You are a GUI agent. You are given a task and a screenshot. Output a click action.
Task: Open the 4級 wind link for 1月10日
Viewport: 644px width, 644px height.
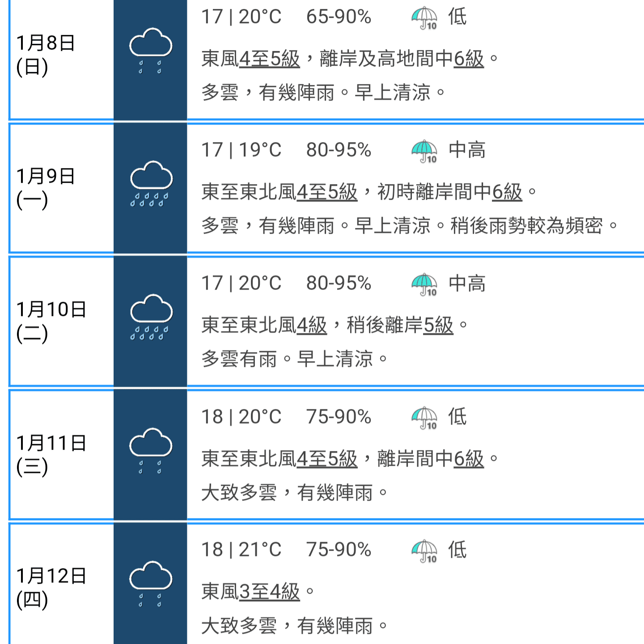click(312, 325)
